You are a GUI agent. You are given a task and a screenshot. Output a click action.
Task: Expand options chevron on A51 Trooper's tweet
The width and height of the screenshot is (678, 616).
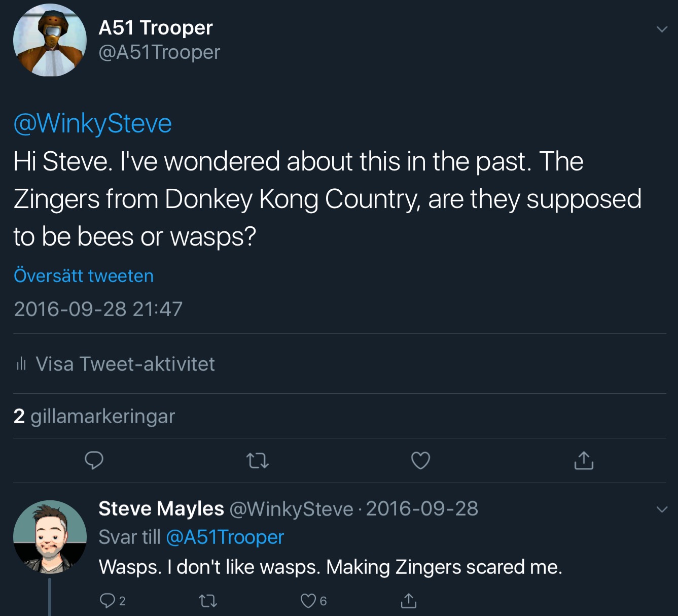click(x=662, y=29)
